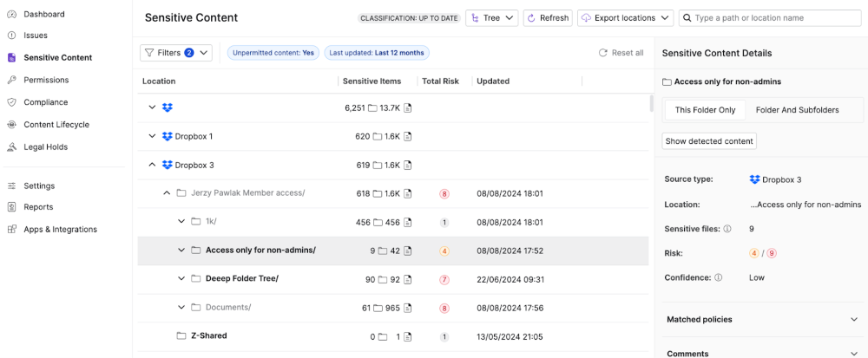The width and height of the screenshot is (868, 358).
Task: Open the Dashboard page
Action: pyautogui.click(x=43, y=14)
